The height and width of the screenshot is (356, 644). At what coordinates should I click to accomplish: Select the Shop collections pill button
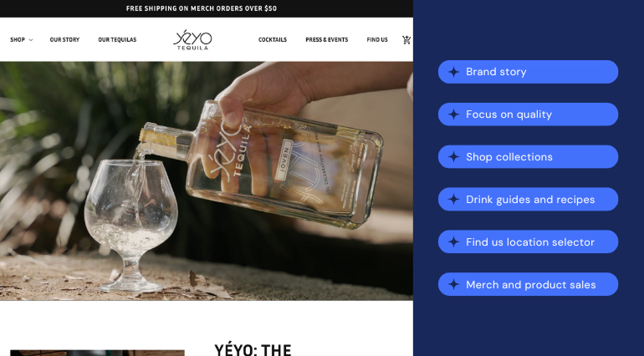(528, 157)
